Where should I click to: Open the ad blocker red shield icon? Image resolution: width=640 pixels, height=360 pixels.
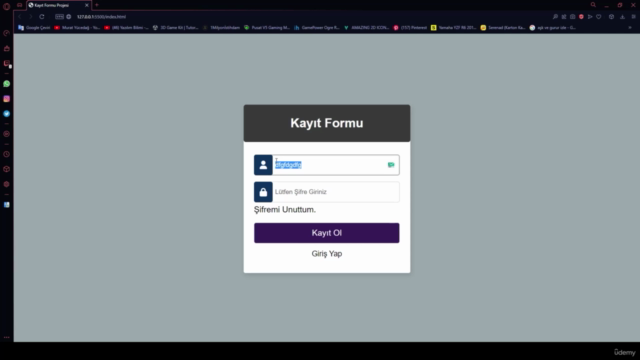click(581, 17)
